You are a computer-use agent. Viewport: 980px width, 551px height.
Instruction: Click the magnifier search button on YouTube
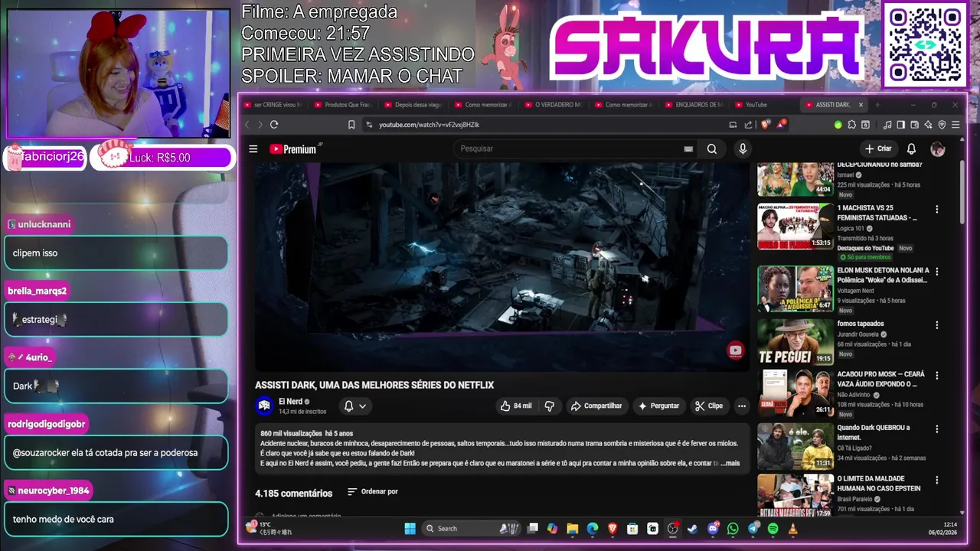pyautogui.click(x=712, y=149)
